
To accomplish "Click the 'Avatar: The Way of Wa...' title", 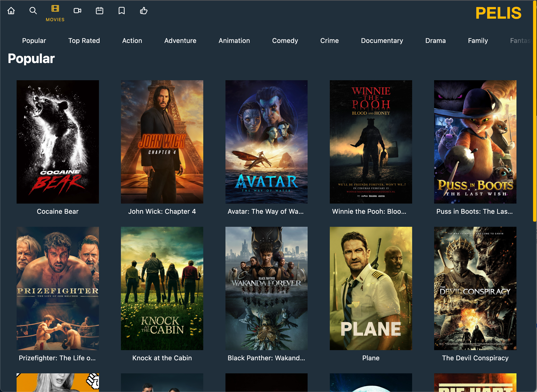I will 265,211.
